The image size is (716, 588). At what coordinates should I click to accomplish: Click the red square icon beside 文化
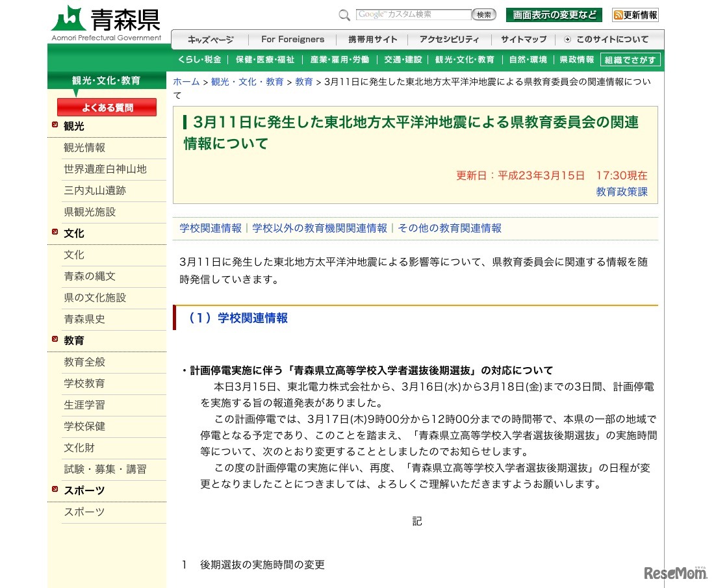55,232
